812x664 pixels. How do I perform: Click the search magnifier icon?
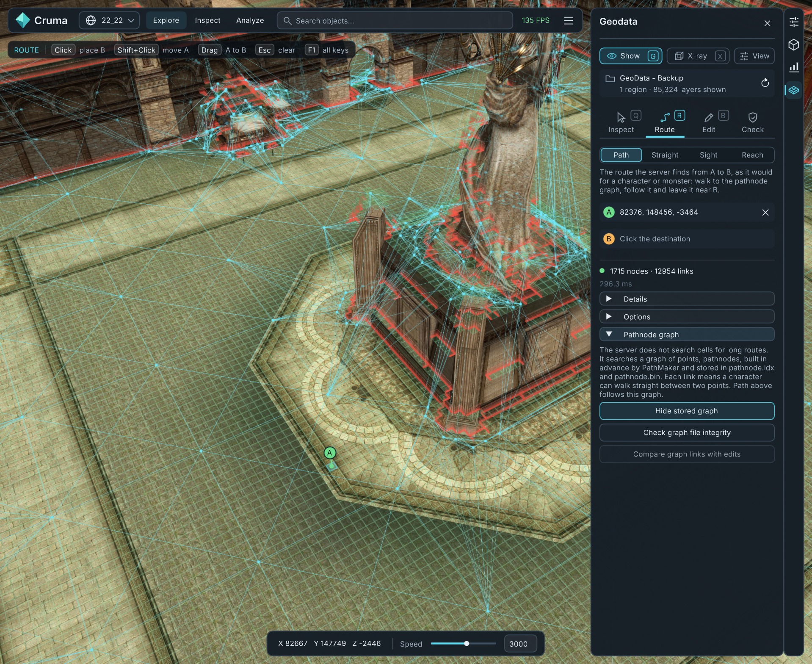coord(287,21)
